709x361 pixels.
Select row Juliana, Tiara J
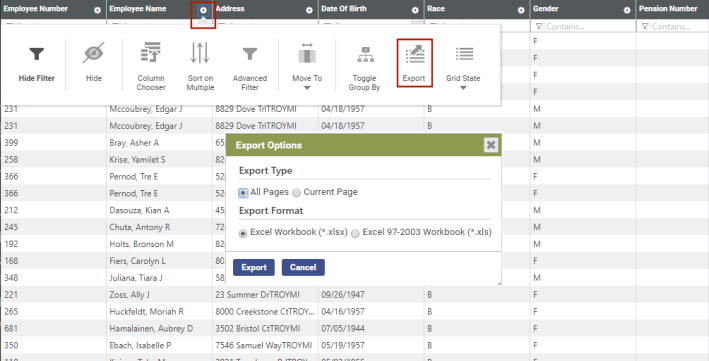[136, 278]
